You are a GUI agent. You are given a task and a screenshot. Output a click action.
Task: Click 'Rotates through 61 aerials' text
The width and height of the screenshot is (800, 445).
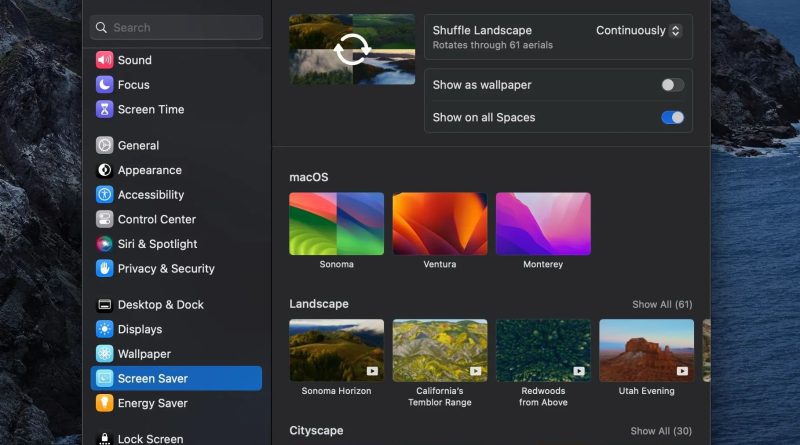[x=492, y=45]
